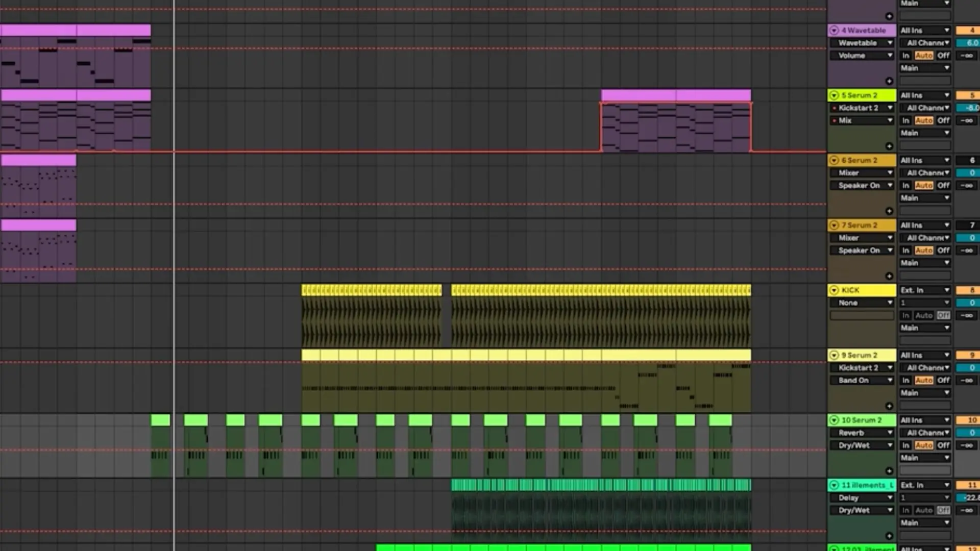This screenshot has height=551, width=980.
Task: Open Volume parameter dropdown on 4 Wavetable
Action: tap(862, 56)
